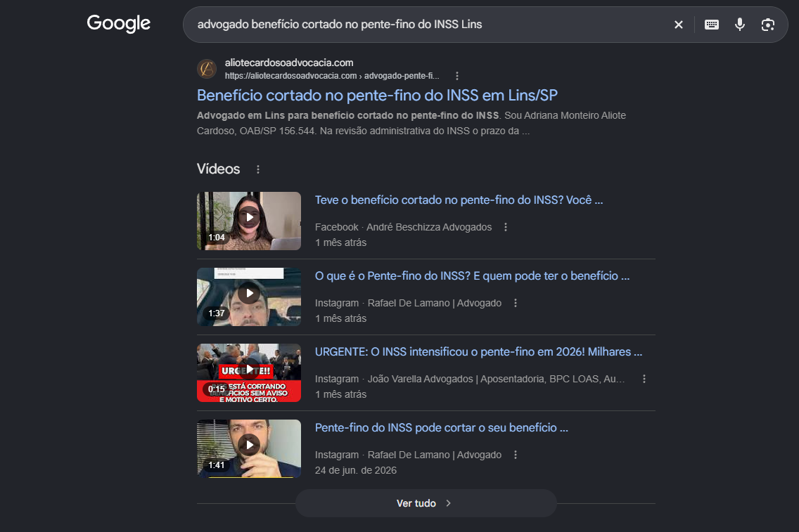The image size is (799, 532).
Task: Click 'Instagram · João Varella Advogados' source text
Action: click(469, 379)
